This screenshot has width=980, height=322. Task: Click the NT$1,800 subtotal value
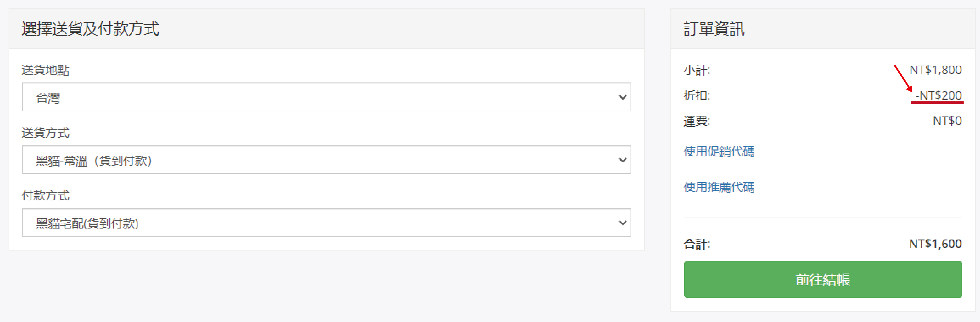[x=935, y=70]
